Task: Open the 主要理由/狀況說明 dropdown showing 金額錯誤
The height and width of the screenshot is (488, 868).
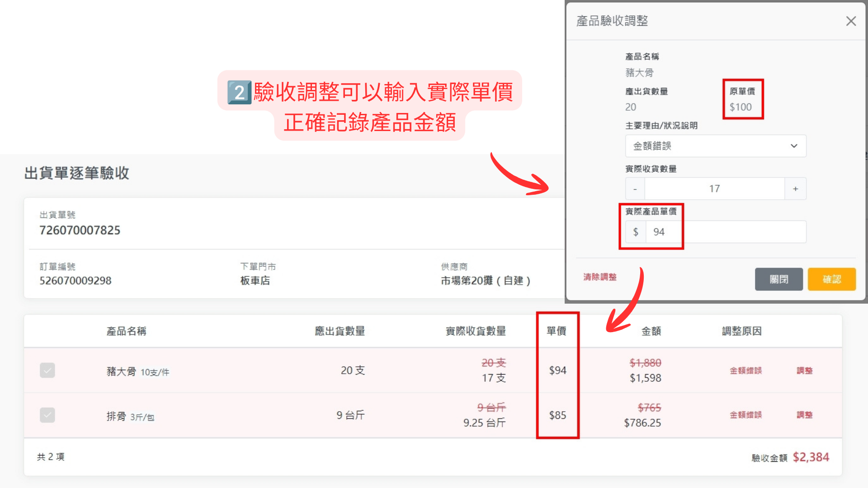Action: (716, 146)
